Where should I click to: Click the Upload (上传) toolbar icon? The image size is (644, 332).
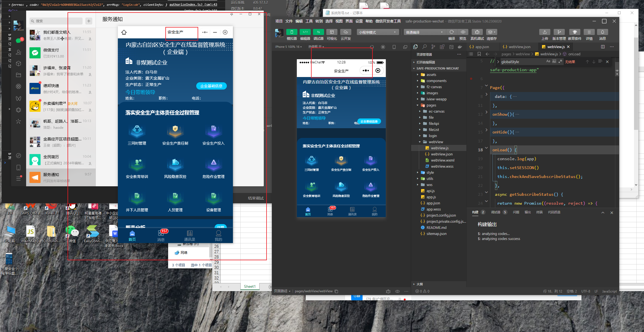coord(544,32)
